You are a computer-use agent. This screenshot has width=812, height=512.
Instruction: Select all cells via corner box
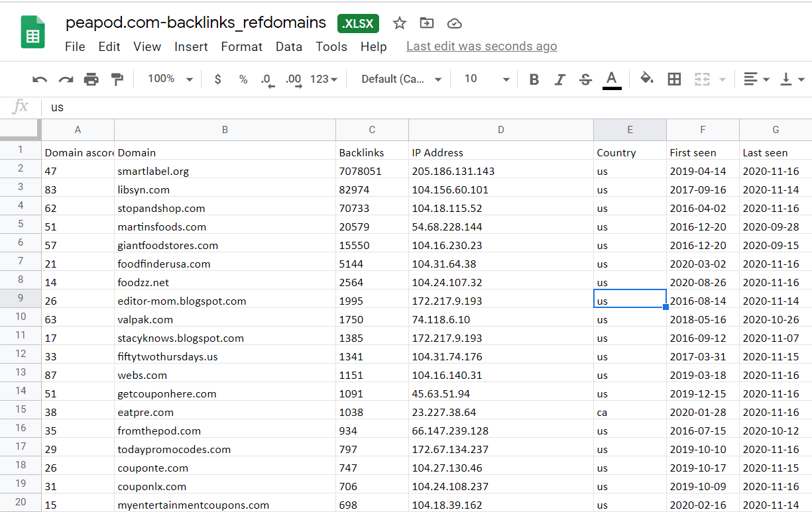[21, 130]
